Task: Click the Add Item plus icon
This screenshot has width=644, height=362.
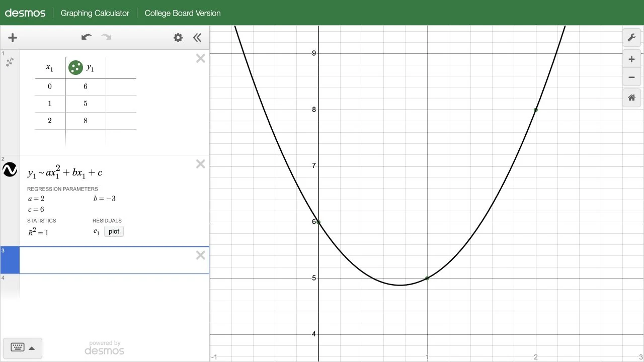Action: pos(13,38)
